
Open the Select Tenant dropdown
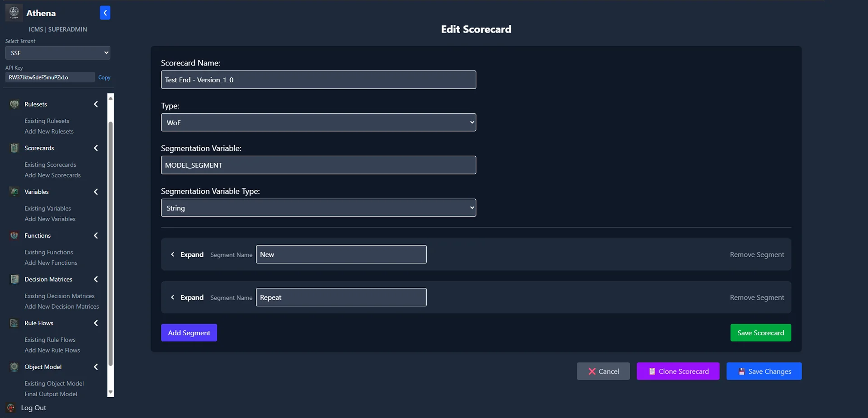coord(57,53)
